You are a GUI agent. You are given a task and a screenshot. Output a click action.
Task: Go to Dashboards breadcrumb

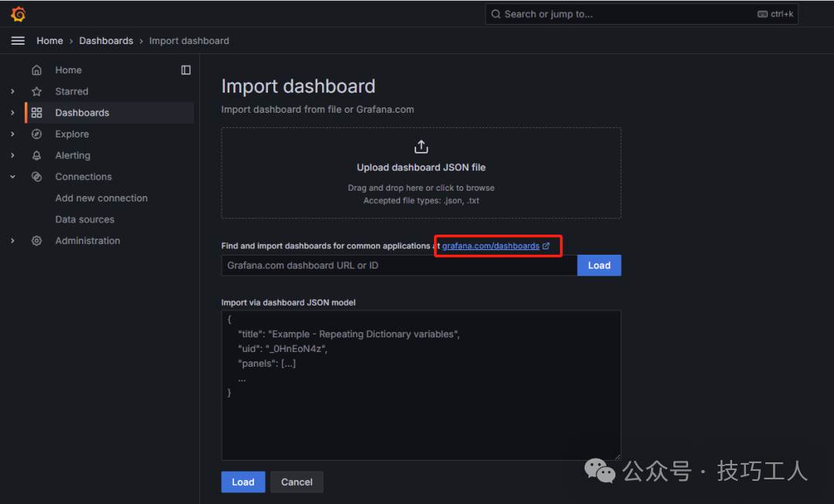tap(107, 41)
